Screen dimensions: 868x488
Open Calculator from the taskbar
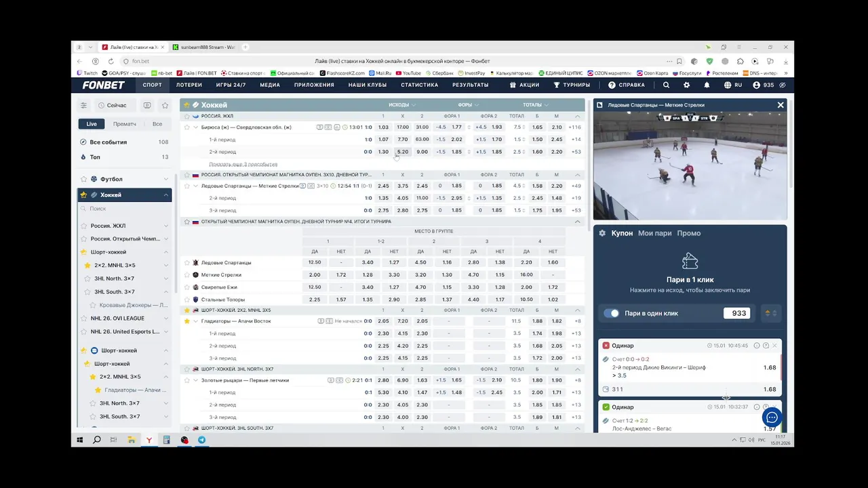click(x=166, y=440)
